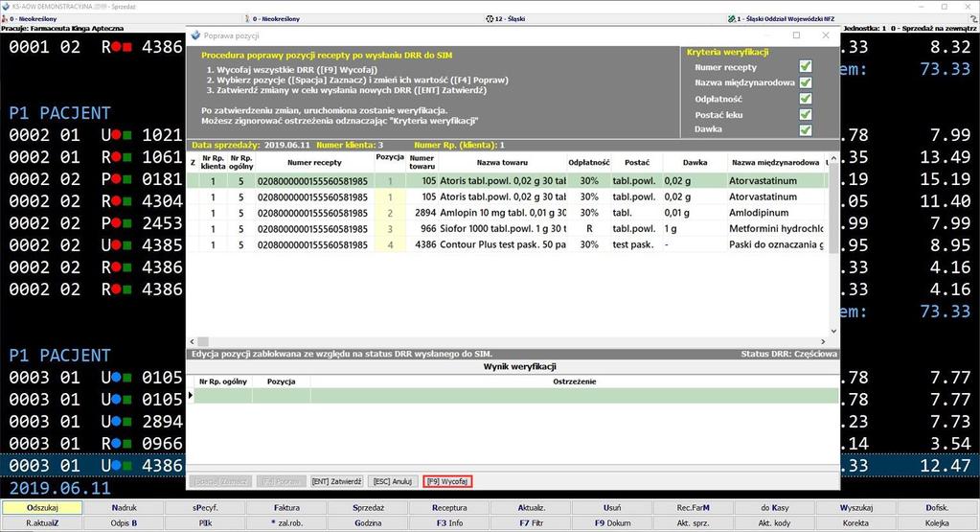Click the table's horizontal scrollbar right arrow
The height and width of the screenshot is (532, 980).
pos(823,342)
